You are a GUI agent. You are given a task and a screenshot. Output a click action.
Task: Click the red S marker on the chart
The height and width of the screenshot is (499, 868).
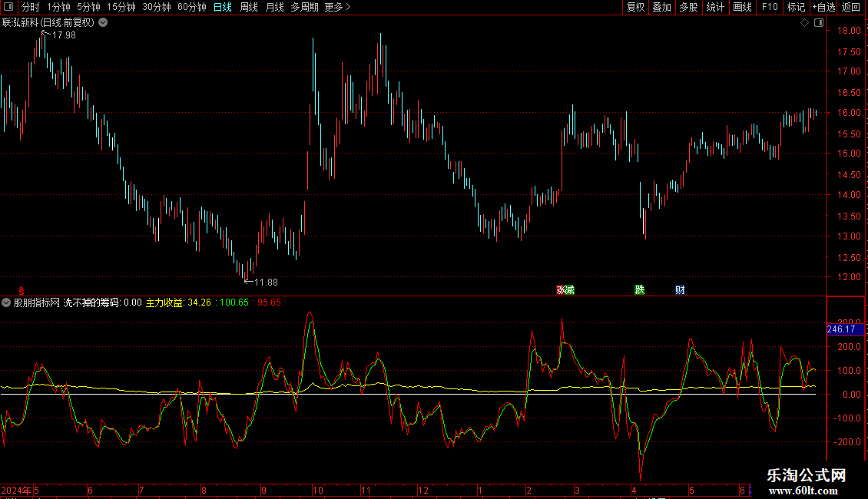[x=21, y=291]
